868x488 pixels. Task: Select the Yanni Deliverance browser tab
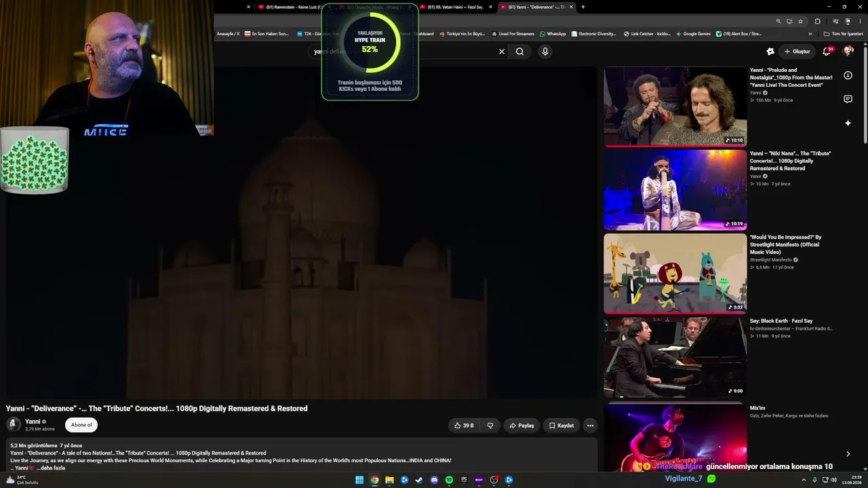click(x=536, y=7)
